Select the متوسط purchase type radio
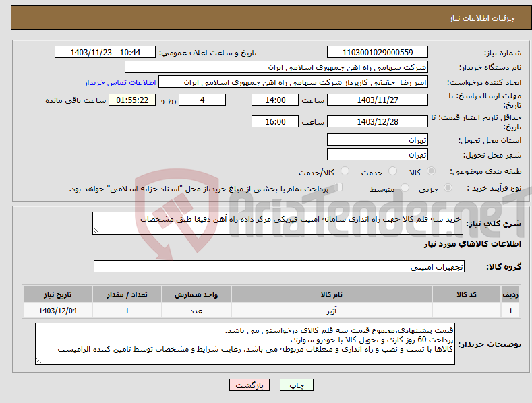The width and height of the screenshot is (532, 403). [x=405, y=187]
